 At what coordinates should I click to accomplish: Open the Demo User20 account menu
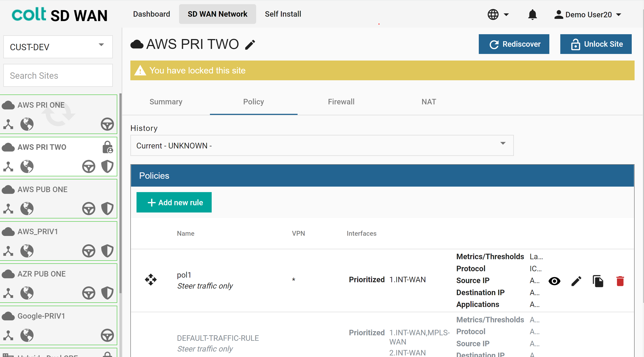click(x=588, y=14)
